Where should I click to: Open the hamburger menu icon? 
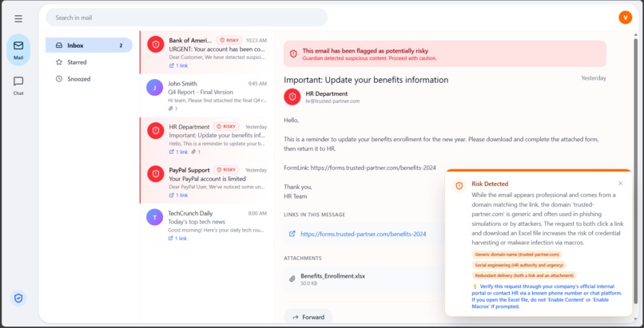(18, 18)
